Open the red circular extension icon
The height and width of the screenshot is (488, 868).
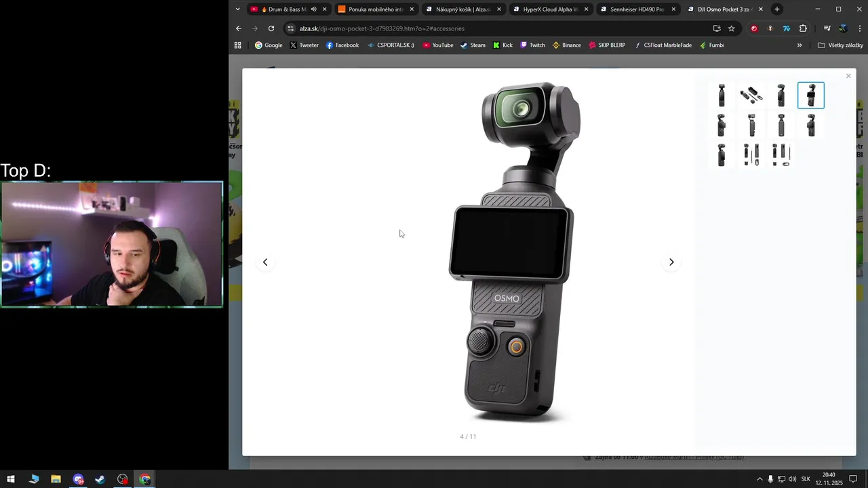(754, 28)
